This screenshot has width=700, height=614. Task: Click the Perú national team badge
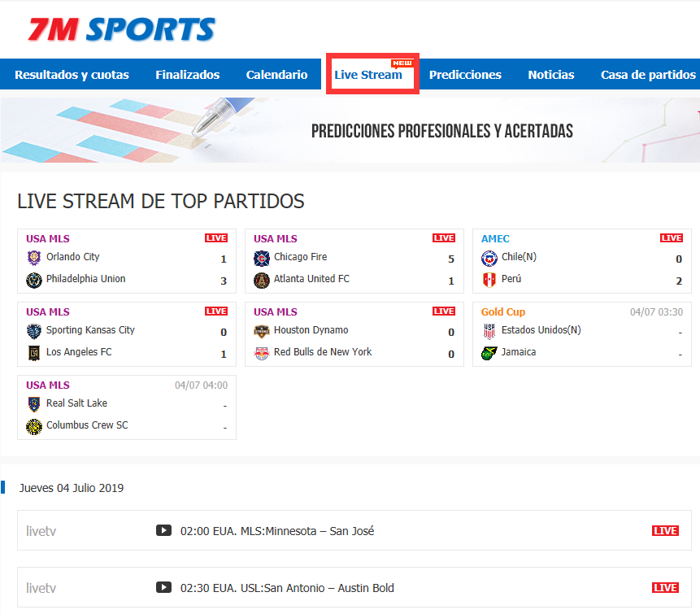pos(489,280)
